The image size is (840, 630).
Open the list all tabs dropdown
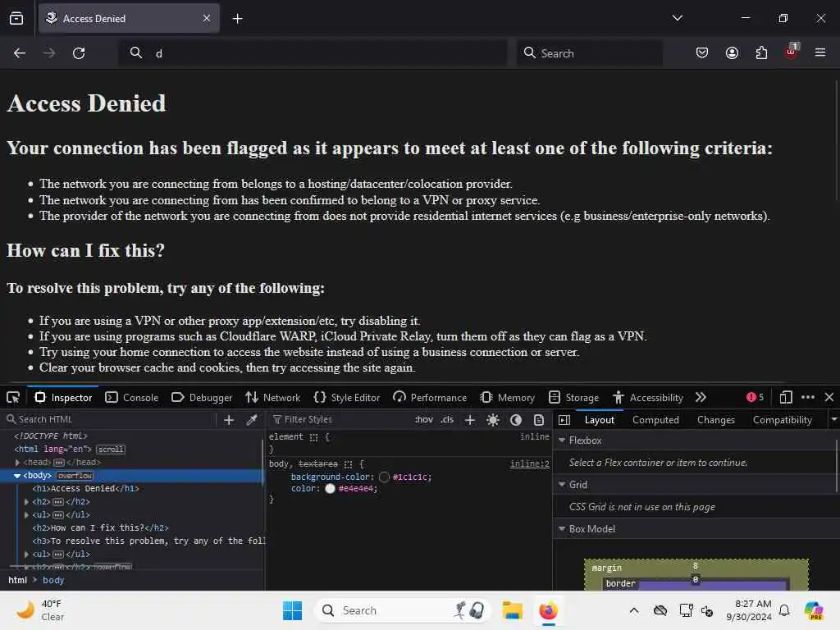click(x=677, y=18)
